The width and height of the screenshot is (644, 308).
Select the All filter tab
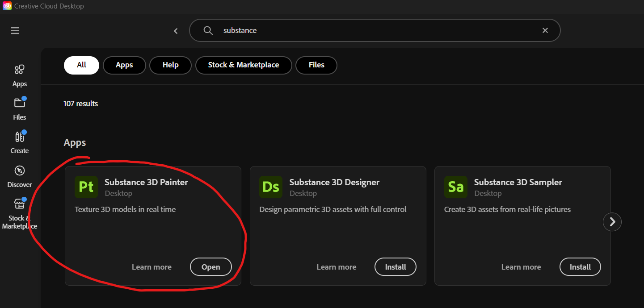(x=81, y=65)
